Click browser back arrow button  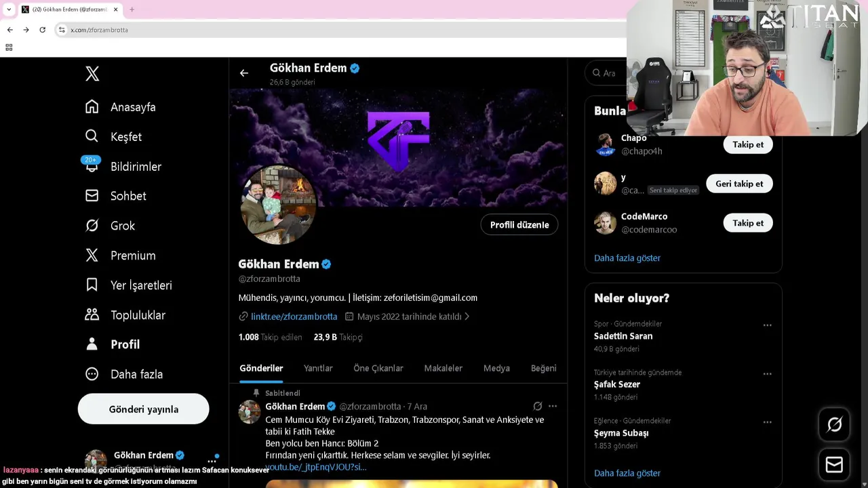click(x=10, y=30)
